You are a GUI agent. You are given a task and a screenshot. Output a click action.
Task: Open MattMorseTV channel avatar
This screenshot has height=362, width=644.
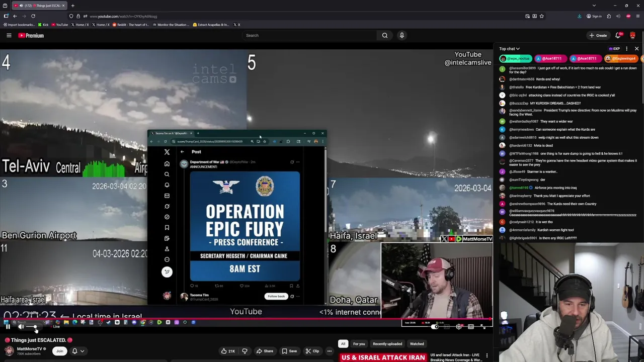coord(9,351)
